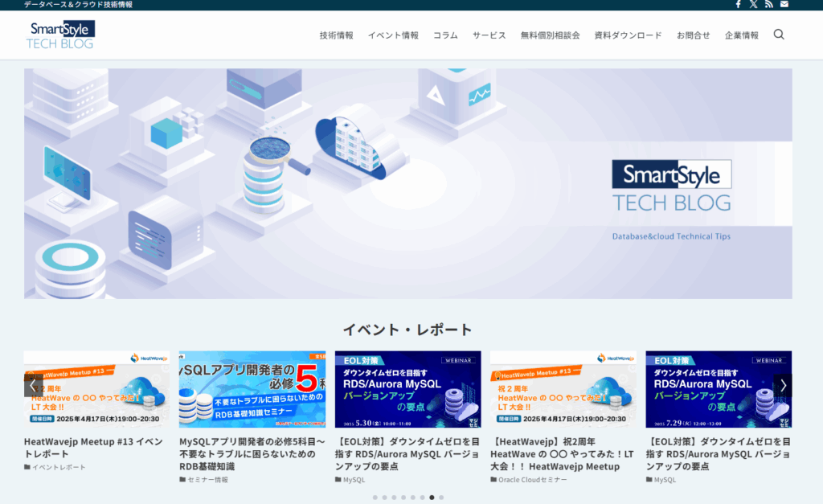Open the サービス menu
The height and width of the screenshot is (504, 823).
point(489,35)
